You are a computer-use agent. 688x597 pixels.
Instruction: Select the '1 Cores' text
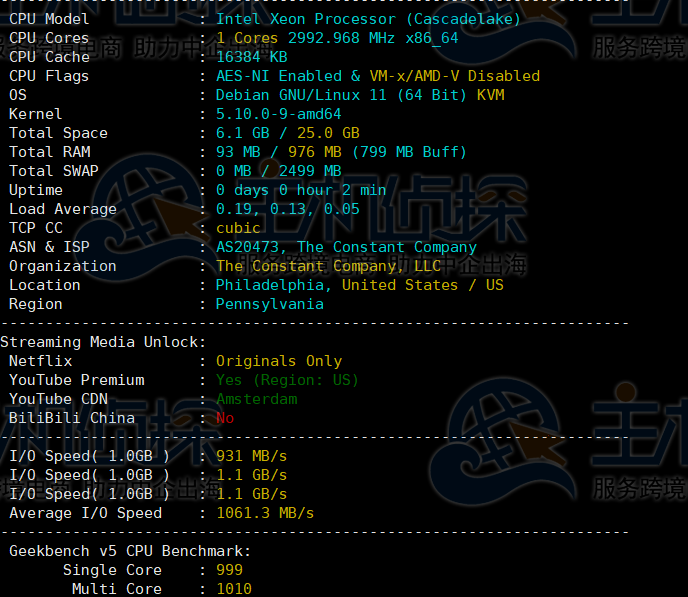247,38
